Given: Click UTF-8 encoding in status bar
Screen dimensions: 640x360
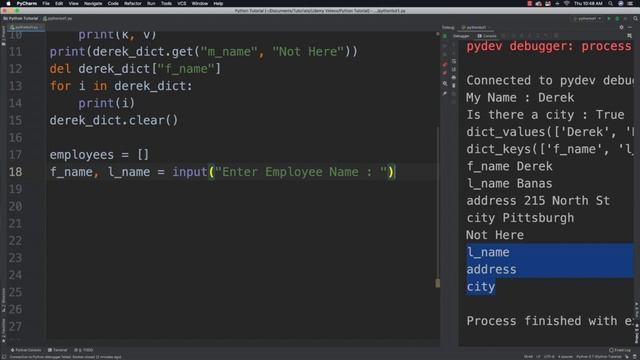Looking at the screenshot, I should click(549, 357).
